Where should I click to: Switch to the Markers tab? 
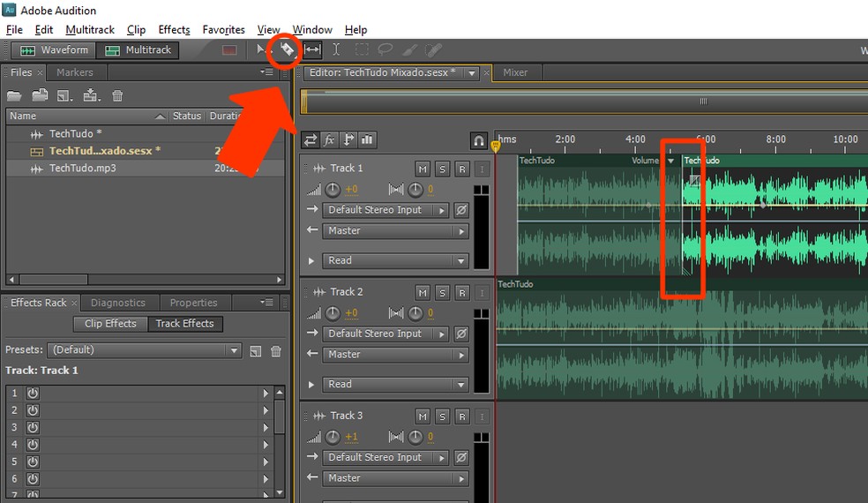click(x=75, y=72)
